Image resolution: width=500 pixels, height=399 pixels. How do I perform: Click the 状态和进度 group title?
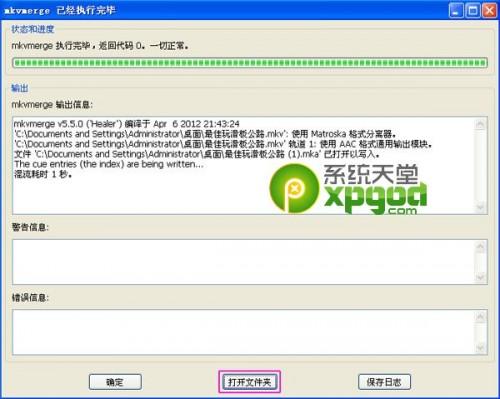(x=33, y=29)
